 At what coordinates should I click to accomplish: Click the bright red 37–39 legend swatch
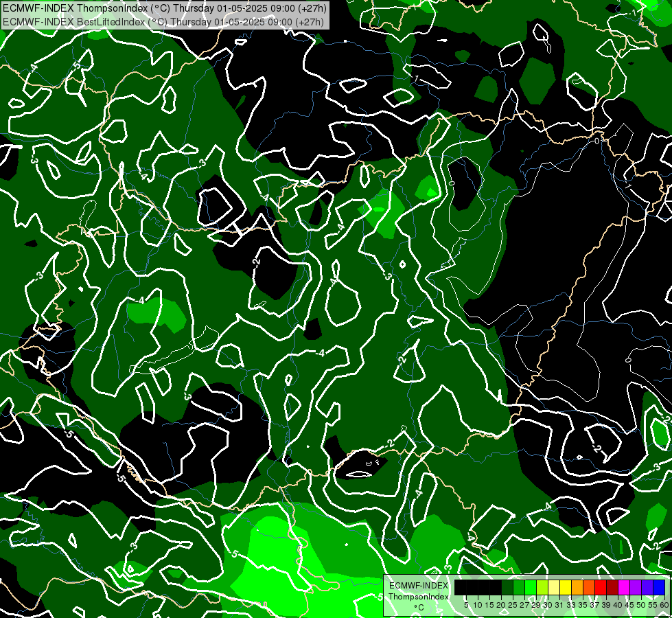click(x=601, y=588)
